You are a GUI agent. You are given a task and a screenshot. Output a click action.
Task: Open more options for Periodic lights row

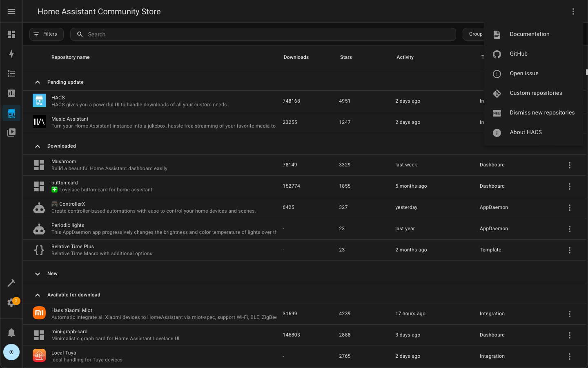(x=570, y=229)
